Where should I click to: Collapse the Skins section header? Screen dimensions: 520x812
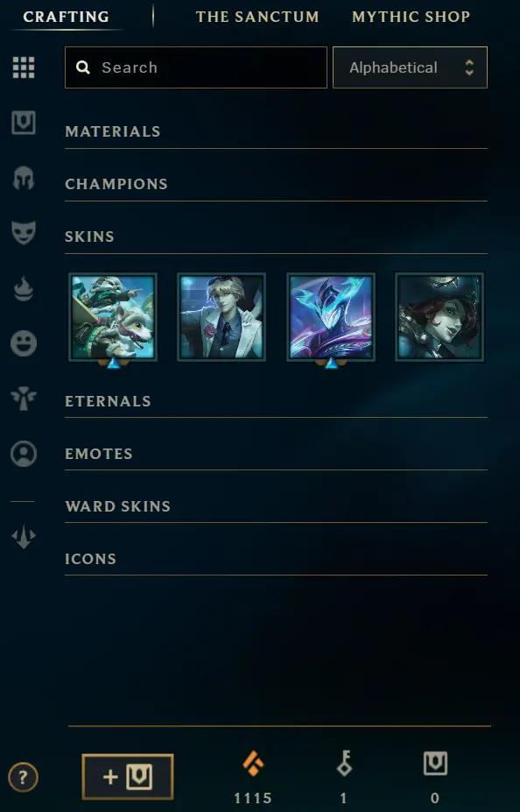(276, 237)
